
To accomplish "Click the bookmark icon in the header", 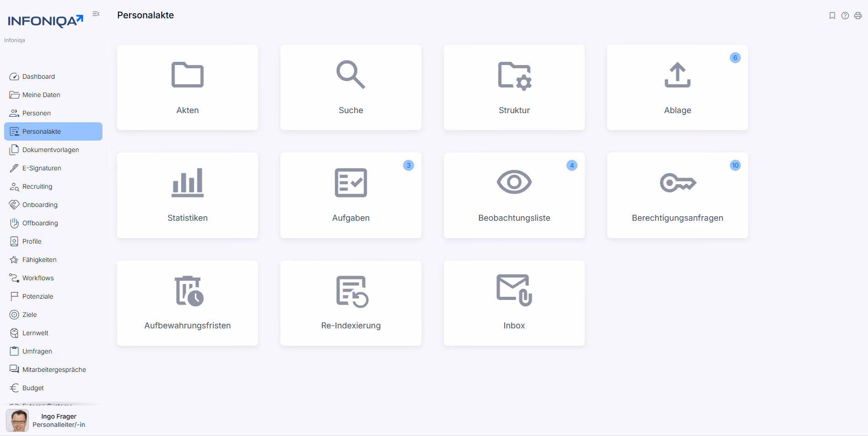I will click(832, 16).
